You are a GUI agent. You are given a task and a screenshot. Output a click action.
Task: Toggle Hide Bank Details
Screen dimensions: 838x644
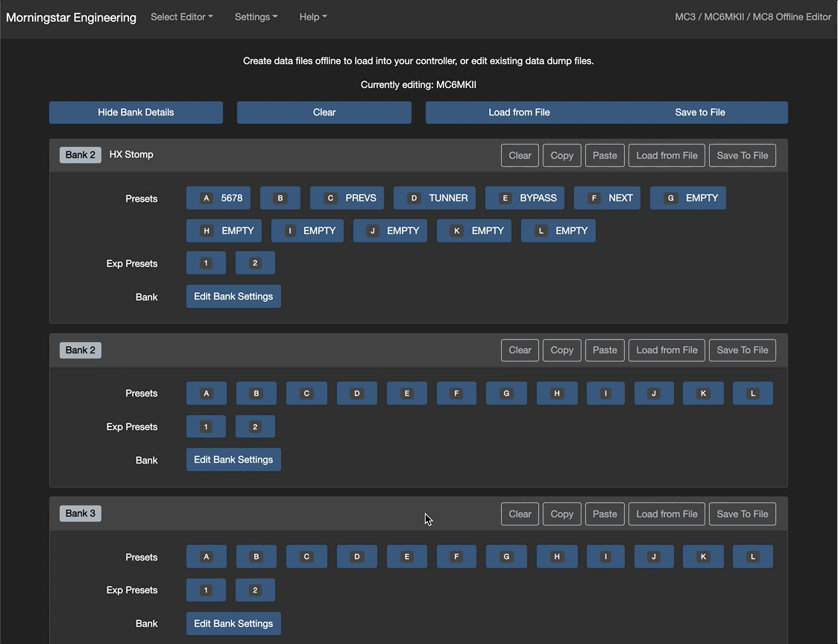tap(136, 113)
